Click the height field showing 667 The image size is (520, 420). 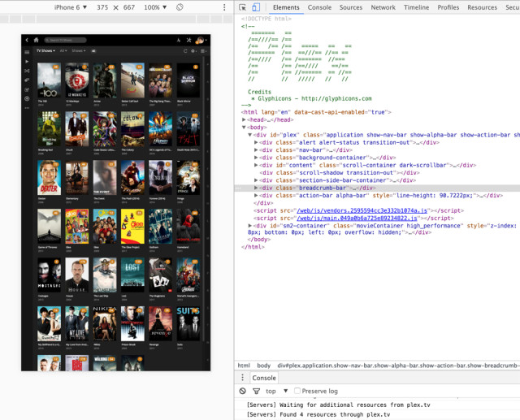click(x=129, y=7)
